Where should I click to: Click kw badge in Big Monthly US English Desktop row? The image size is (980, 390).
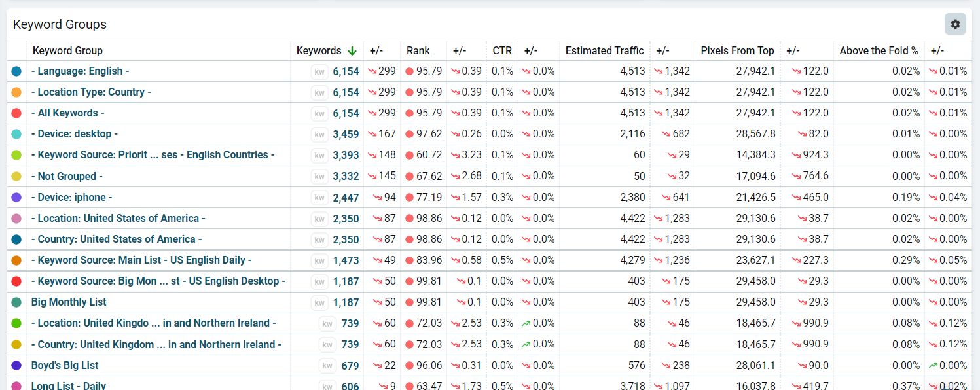[319, 281]
